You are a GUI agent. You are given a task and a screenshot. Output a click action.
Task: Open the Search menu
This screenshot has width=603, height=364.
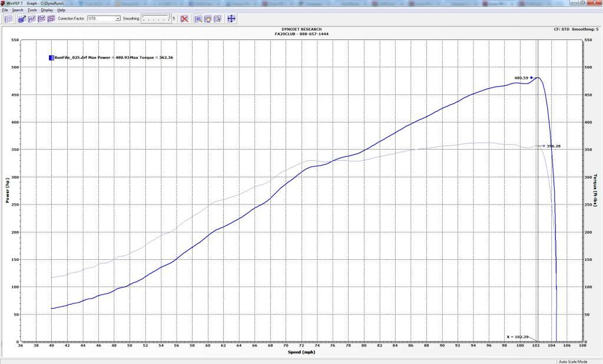[x=18, y=10]
